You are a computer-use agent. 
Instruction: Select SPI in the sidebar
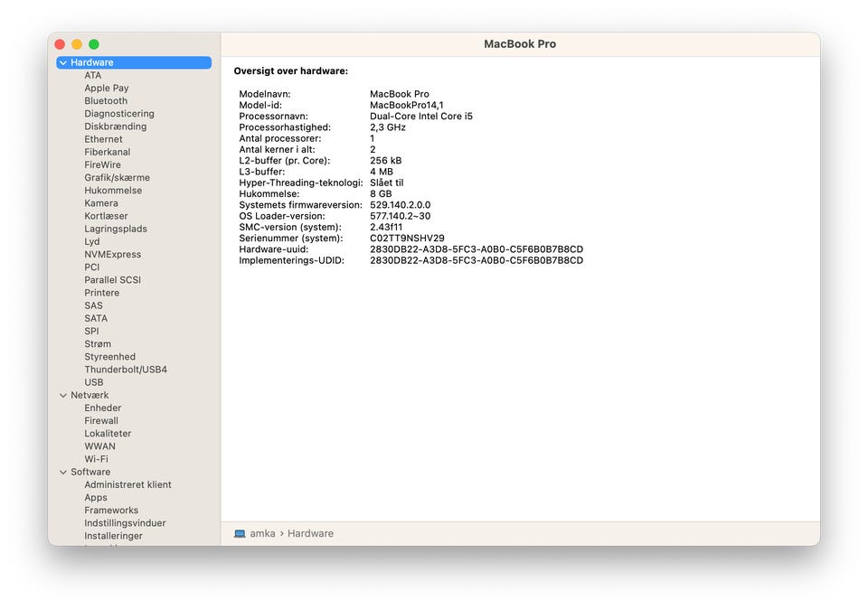tap(92, 332)
